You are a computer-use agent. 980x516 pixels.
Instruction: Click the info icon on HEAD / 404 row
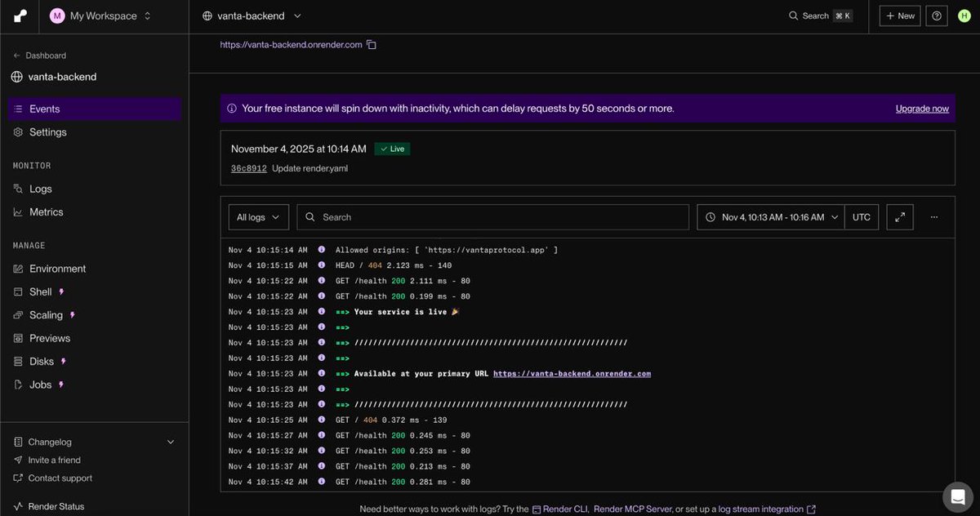(x=322, y=265)
